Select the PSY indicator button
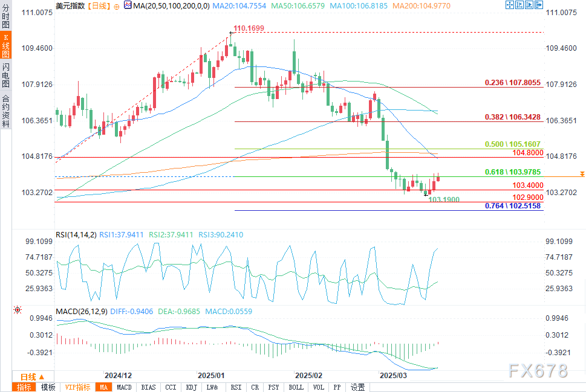The image size is (586, 392). coord(273,387)
